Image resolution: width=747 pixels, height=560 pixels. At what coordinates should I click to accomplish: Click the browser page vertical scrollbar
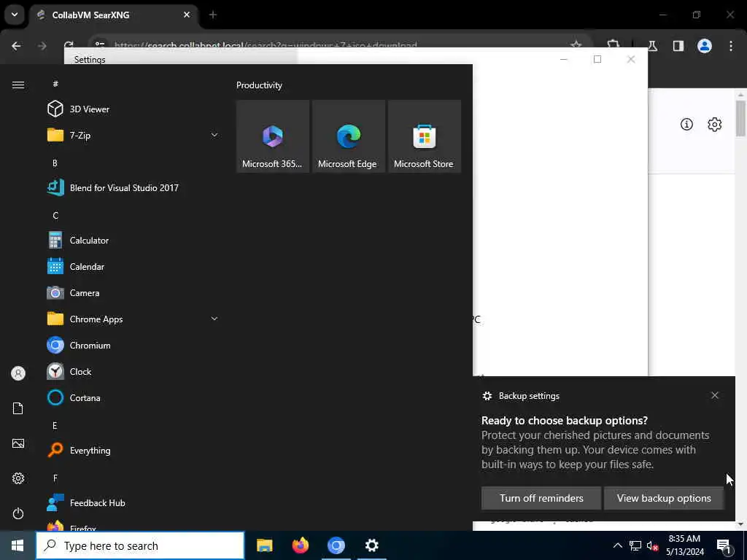[740, 118]
